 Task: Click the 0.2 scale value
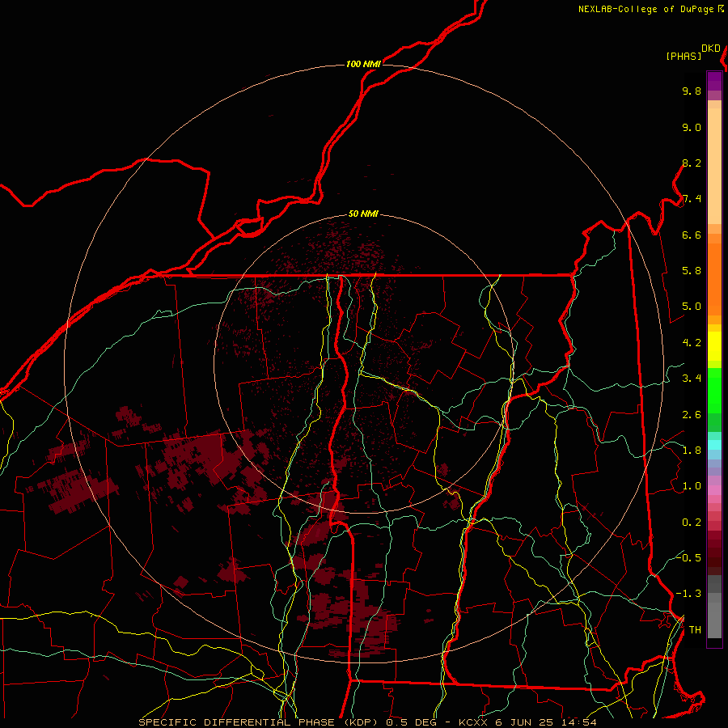(692, 523)
